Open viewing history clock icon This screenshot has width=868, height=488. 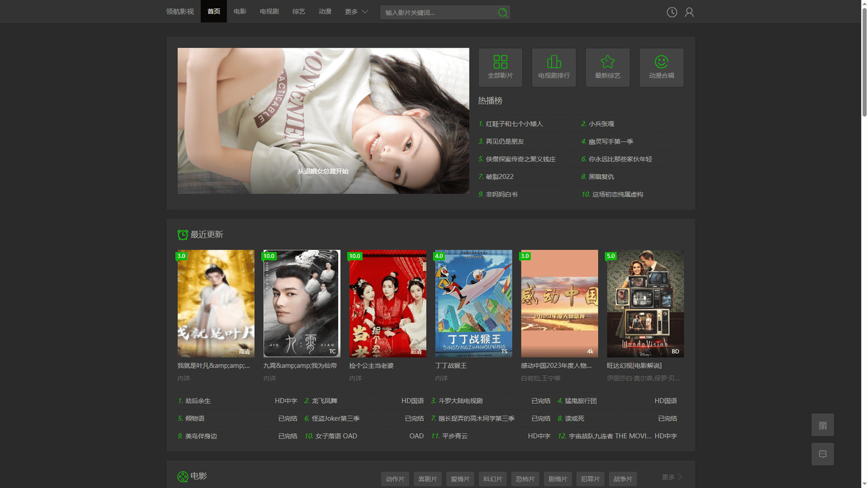pos(671,12)
